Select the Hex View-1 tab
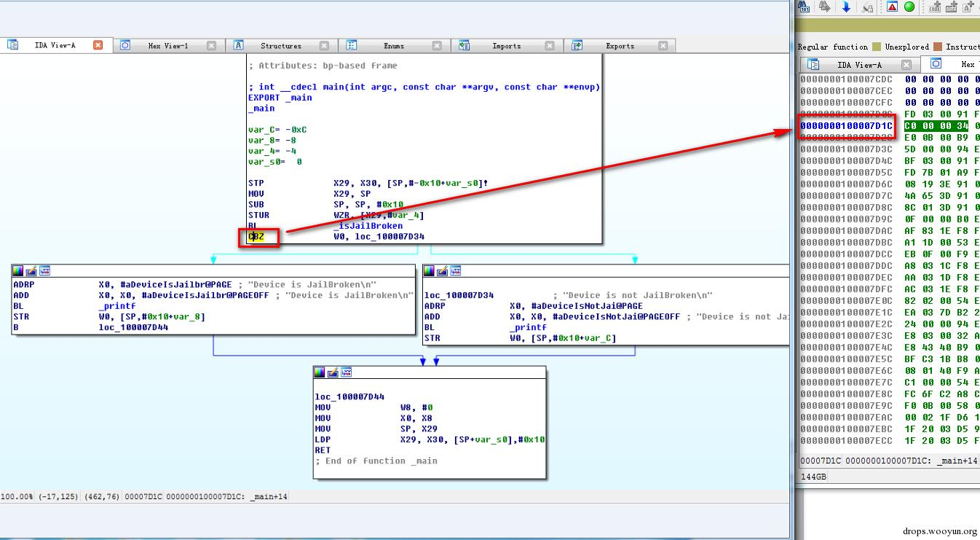Viewport: 980px width, 540px height. (x=167, y=46)
